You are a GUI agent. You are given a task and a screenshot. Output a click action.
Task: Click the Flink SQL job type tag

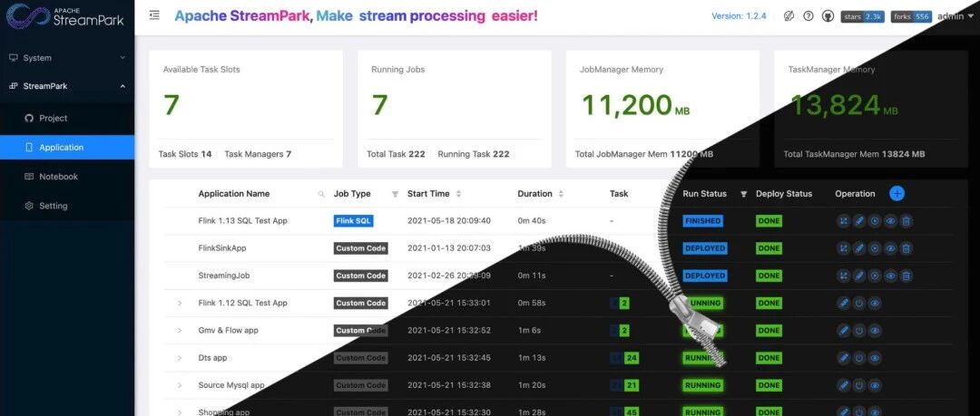354,221
